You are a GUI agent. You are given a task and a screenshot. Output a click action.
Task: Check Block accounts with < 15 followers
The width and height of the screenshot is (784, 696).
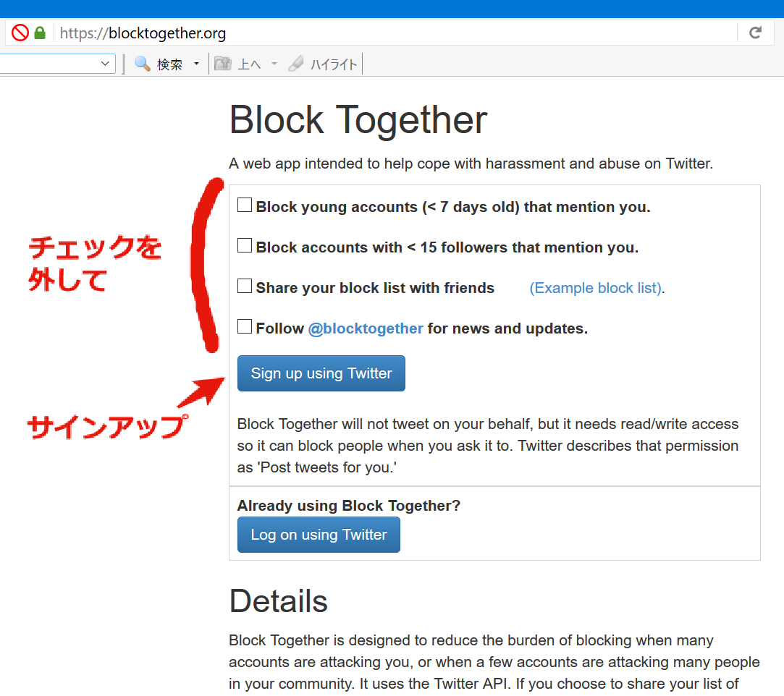[245, 245]
